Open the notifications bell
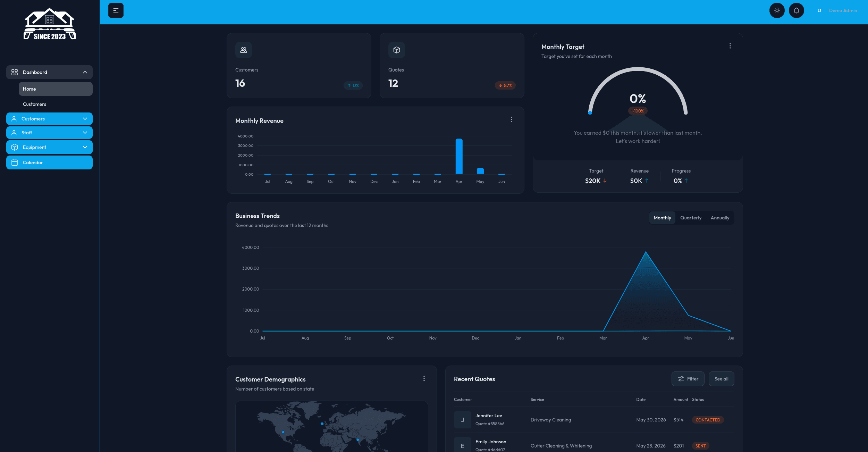 [797, 10]
